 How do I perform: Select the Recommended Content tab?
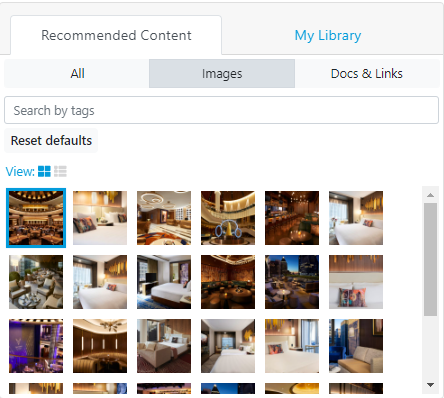(x=116, y=35)
